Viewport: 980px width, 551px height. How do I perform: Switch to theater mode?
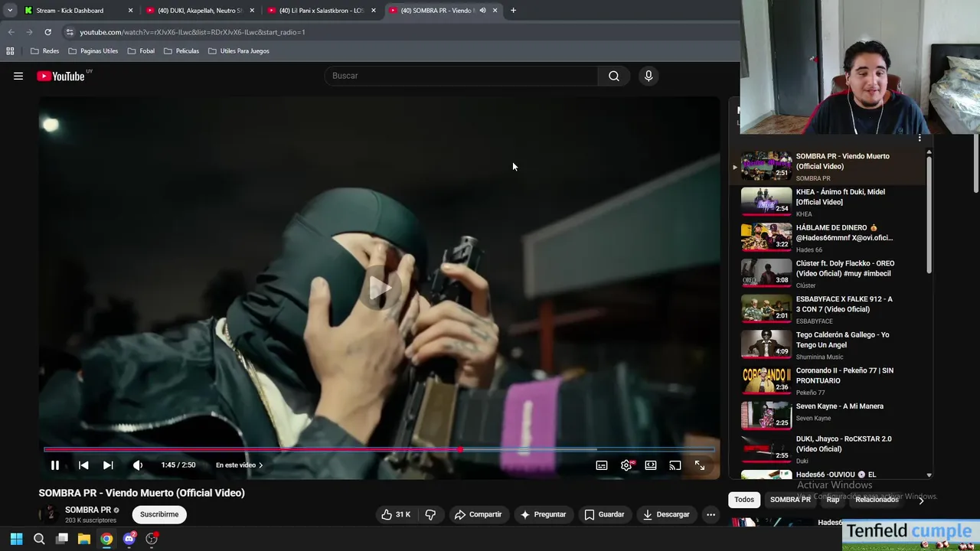pos(651,465)
